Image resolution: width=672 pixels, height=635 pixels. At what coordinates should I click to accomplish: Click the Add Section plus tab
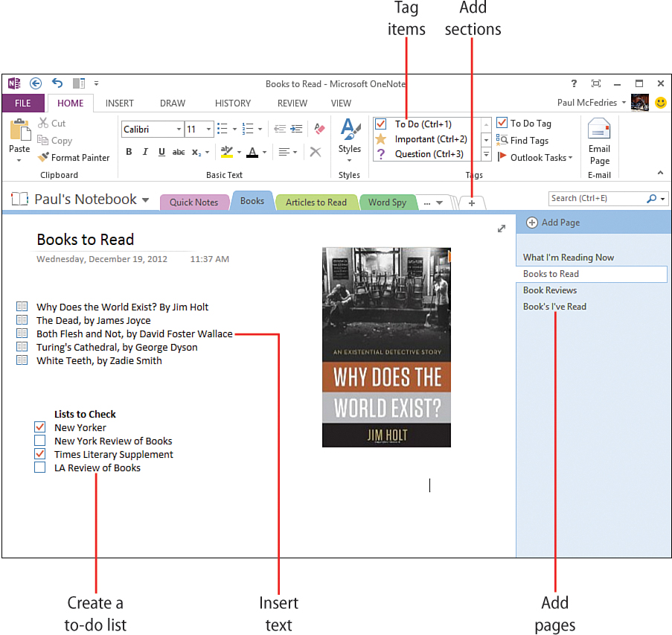click(x=472, y=203)
